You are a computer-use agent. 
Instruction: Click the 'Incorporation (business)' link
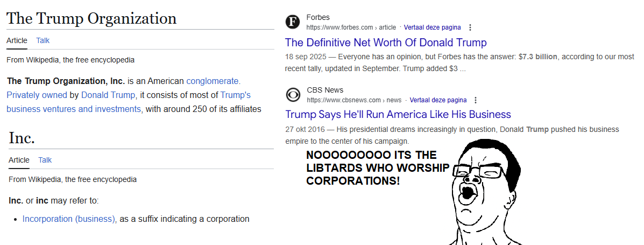click(x=69, y=219)
